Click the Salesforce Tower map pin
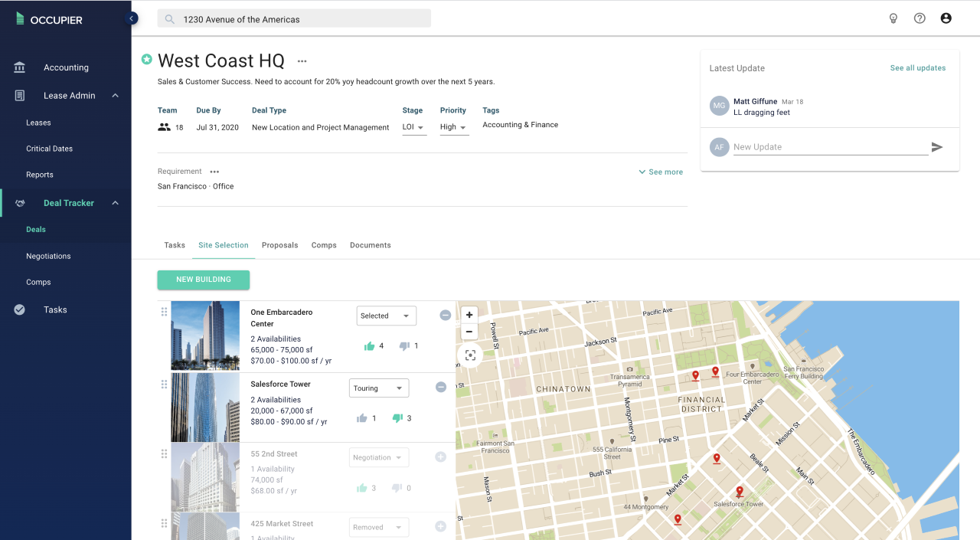 (x=740, y=492)
